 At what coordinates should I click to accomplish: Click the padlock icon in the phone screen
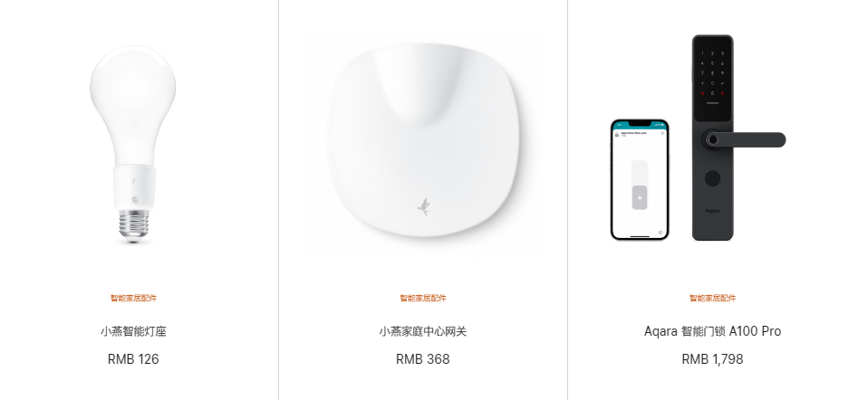(x=640, y=197)
